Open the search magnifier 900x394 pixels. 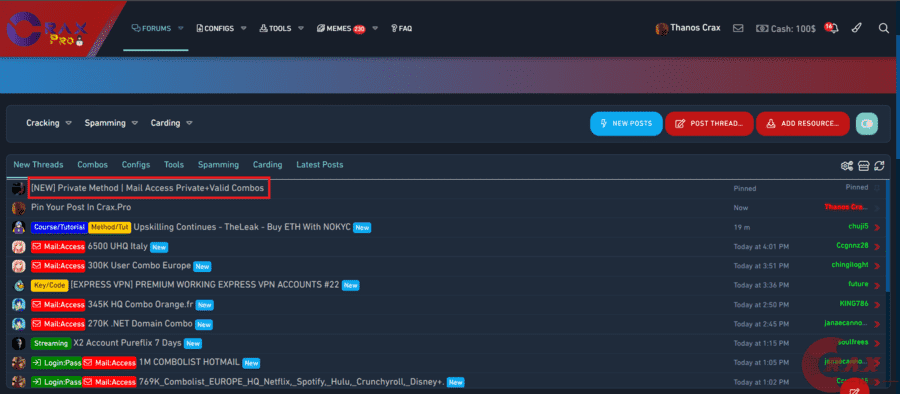point(884,28)
